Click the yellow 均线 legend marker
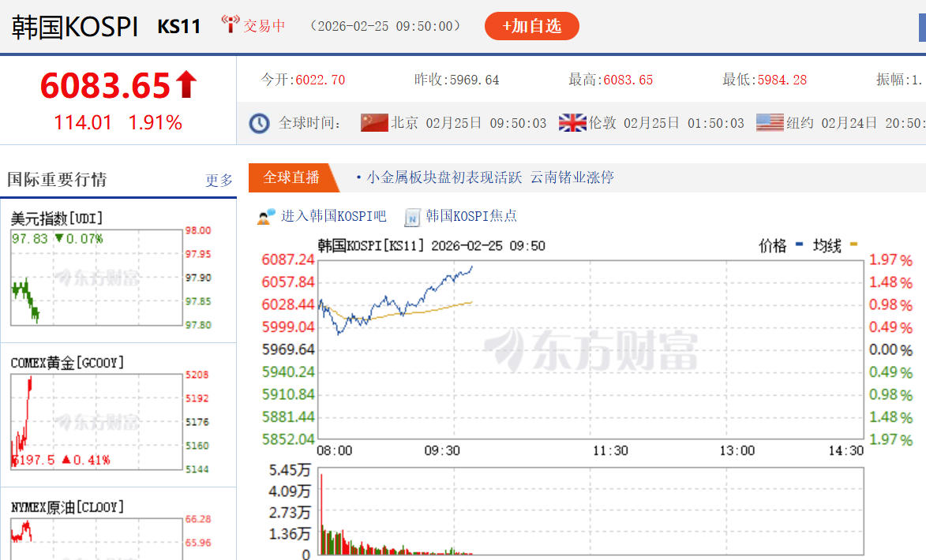 pyautogui.click(x=853, y=245)
